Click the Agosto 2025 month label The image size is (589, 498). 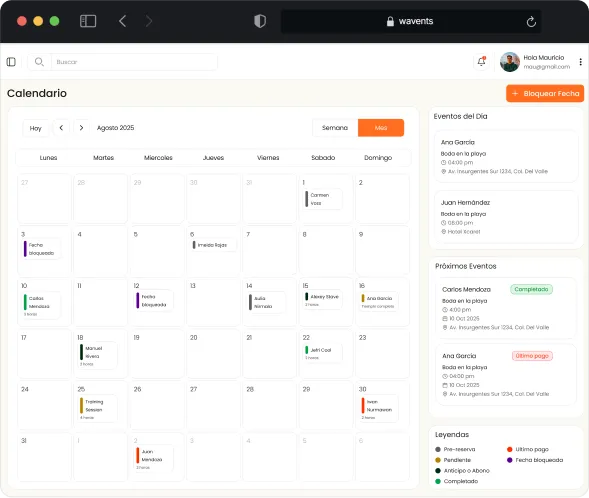pyautogui.click(x=115, y=128)
